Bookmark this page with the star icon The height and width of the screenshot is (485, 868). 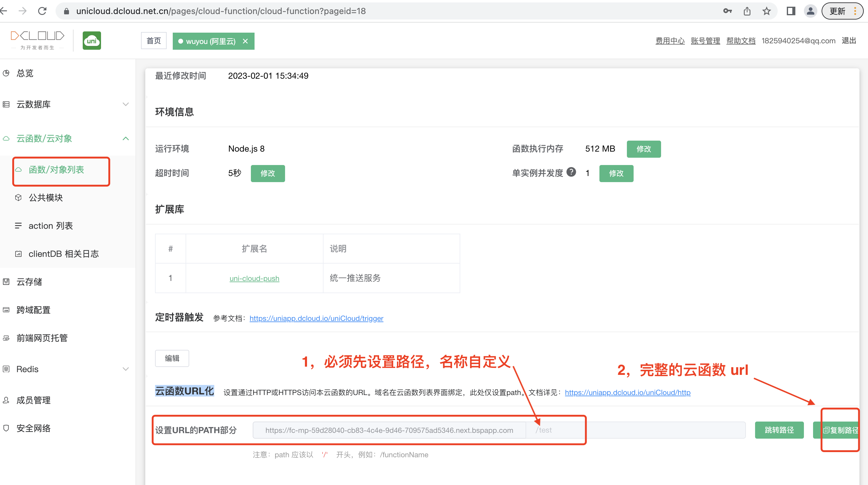point(766,11)
